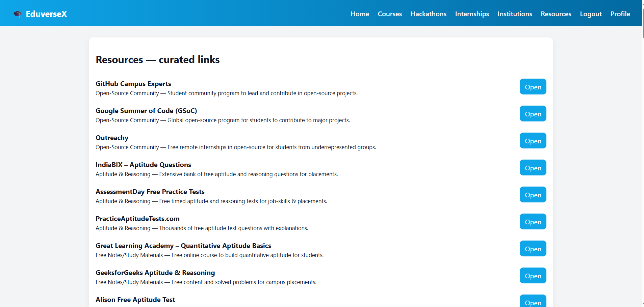Click the 'AssessmentDay Free Practice Tests' title
This screenshot has width=644, height=307.
(x=150, y=192)
